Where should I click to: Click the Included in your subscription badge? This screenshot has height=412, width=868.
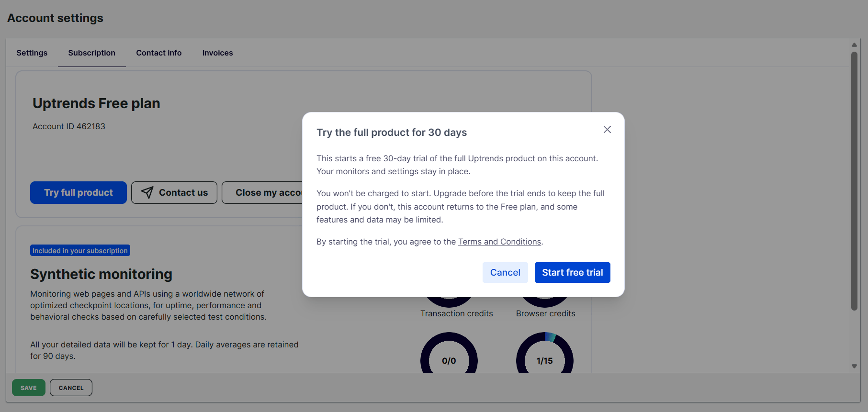pos(80,251)
